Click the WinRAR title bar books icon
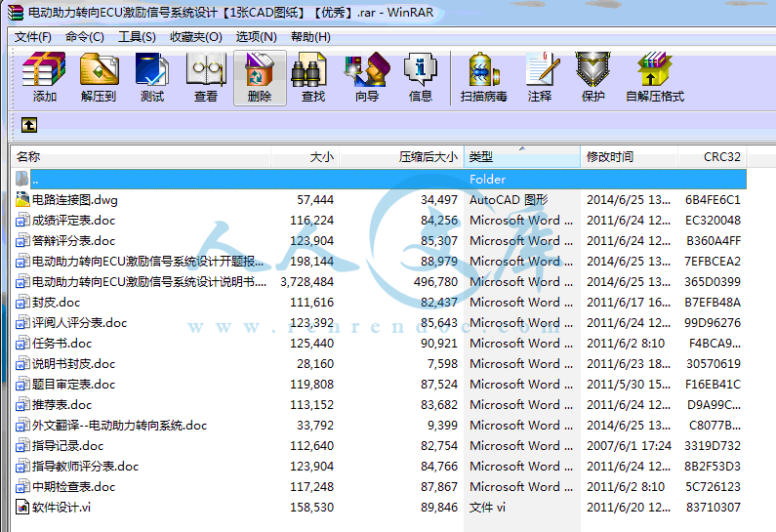This screenshot has width=776, height=532. (16, 13)
